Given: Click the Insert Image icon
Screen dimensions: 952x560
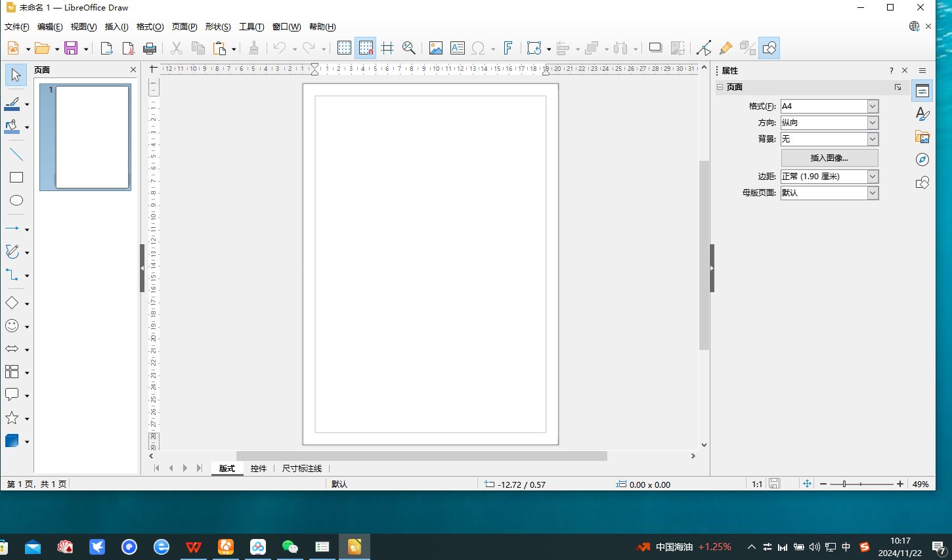Looking at the screenshot, I should (x=435, y=48).
